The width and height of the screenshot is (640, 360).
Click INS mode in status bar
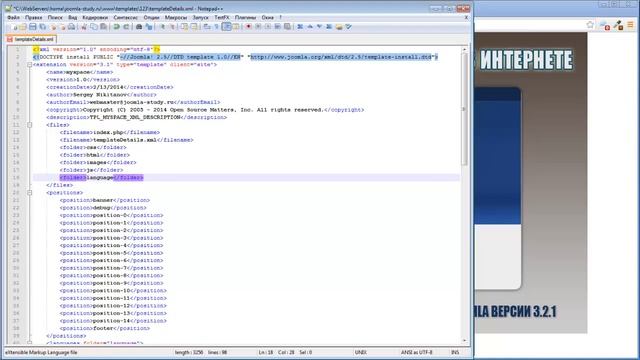coord(455,352)
